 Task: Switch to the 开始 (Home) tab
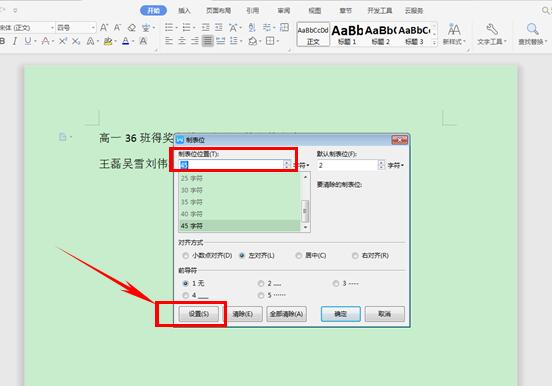[x=153, y=11]
